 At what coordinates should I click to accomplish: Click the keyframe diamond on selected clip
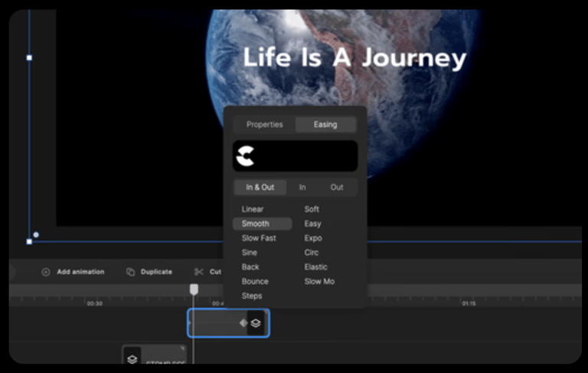(243, 323)
